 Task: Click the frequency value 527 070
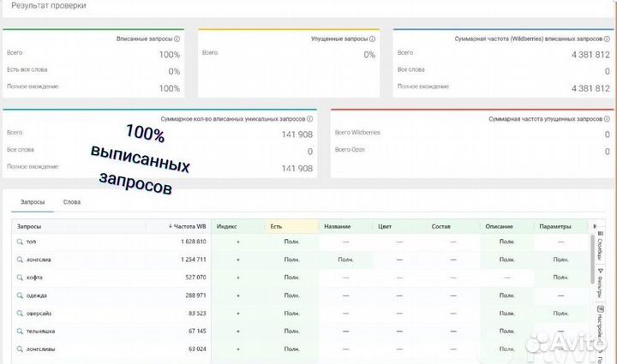pos(195,277)
